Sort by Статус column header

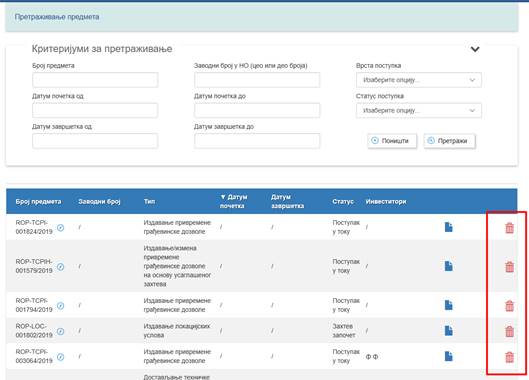click(343, 201)
